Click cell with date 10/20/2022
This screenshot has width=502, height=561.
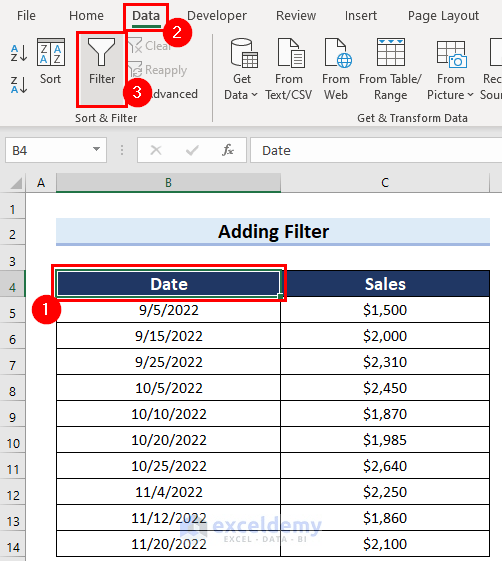169,440
